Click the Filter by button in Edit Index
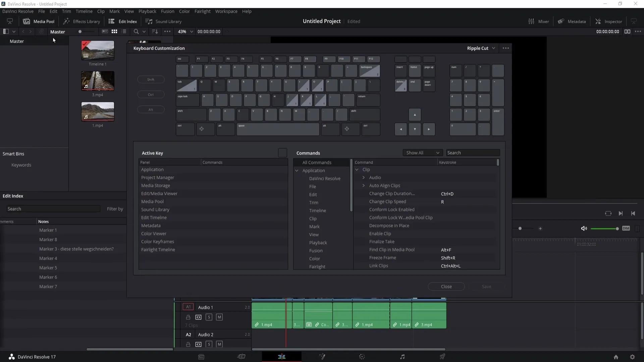644x362 pixels. click(x=115, y=209)
